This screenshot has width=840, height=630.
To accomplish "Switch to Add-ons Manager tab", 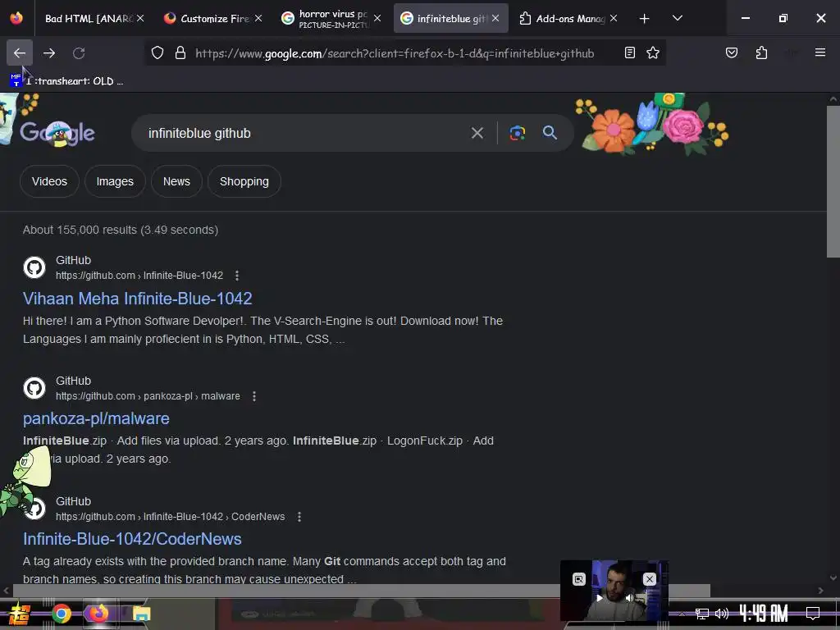I will click(x=568, y=19).
